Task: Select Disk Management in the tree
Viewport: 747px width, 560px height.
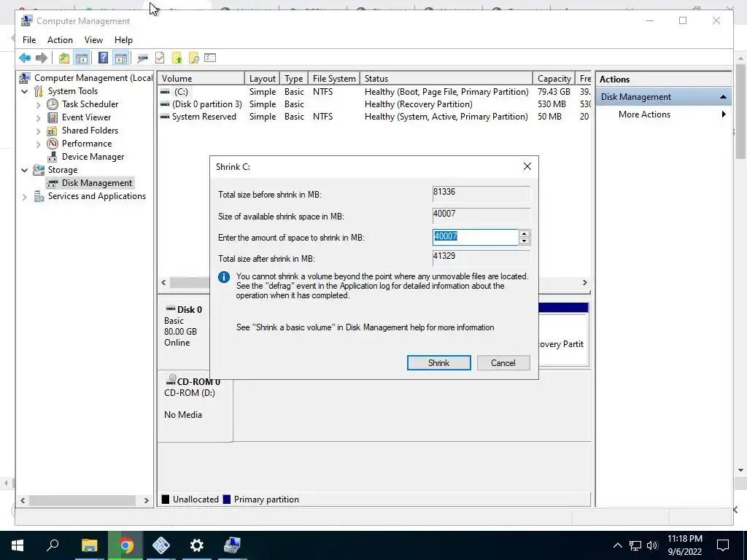Action: (97, 183)
